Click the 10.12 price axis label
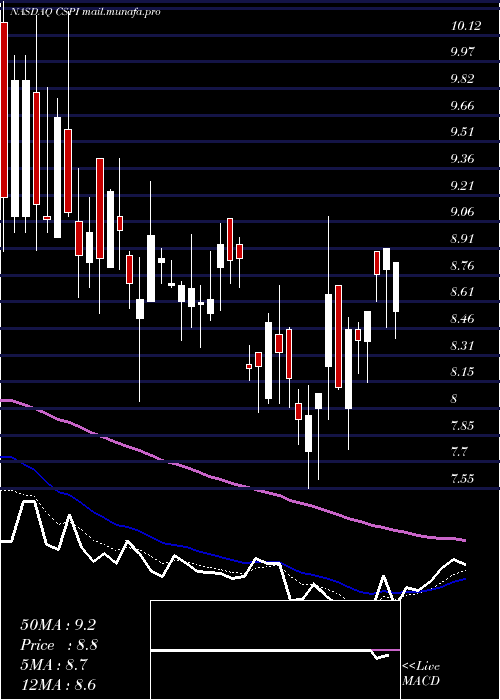Screen dimensions: 500x700 [x=466, y=26]
